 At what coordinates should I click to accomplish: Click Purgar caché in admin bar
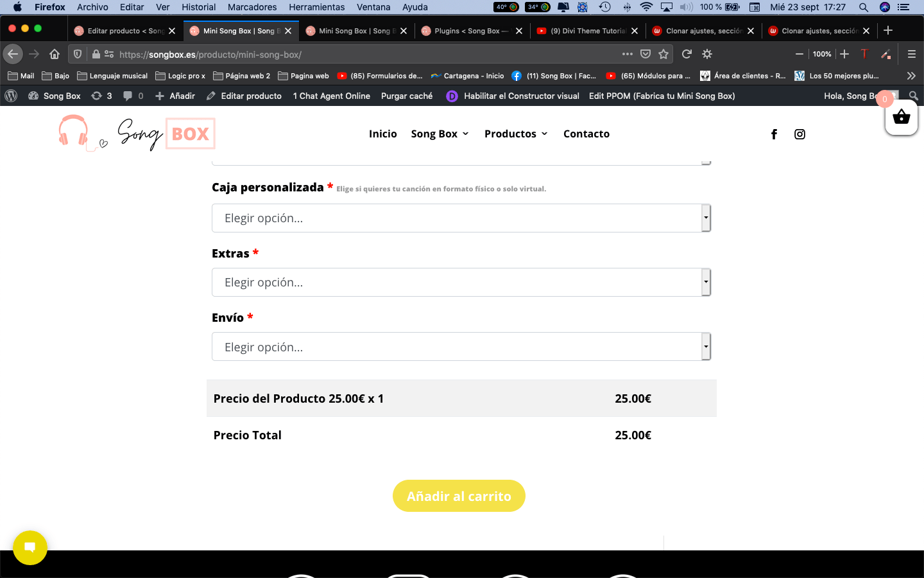407,96
